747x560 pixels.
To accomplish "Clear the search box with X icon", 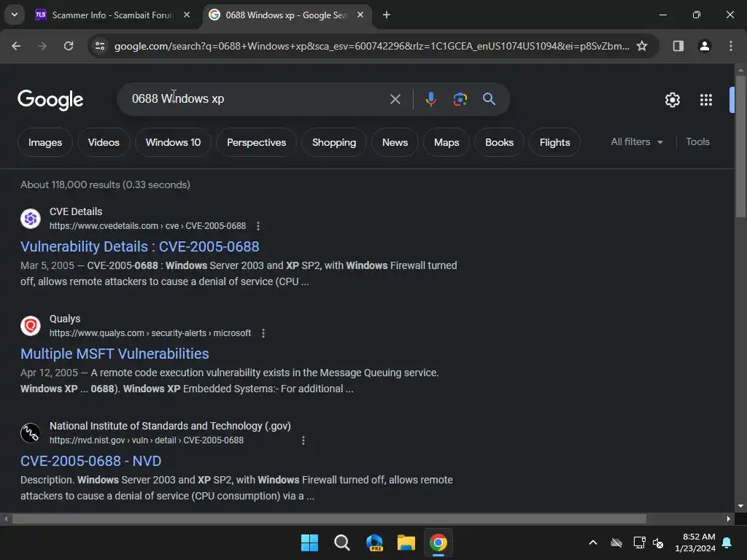I will click(395, 99).
